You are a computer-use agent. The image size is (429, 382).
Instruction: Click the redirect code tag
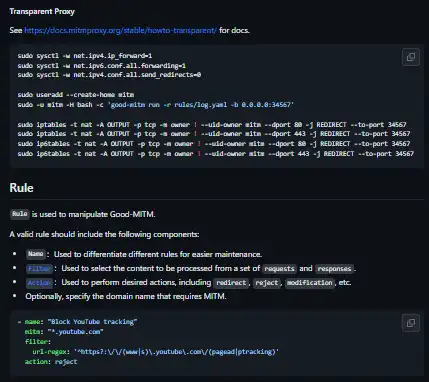tap(231, 283)
